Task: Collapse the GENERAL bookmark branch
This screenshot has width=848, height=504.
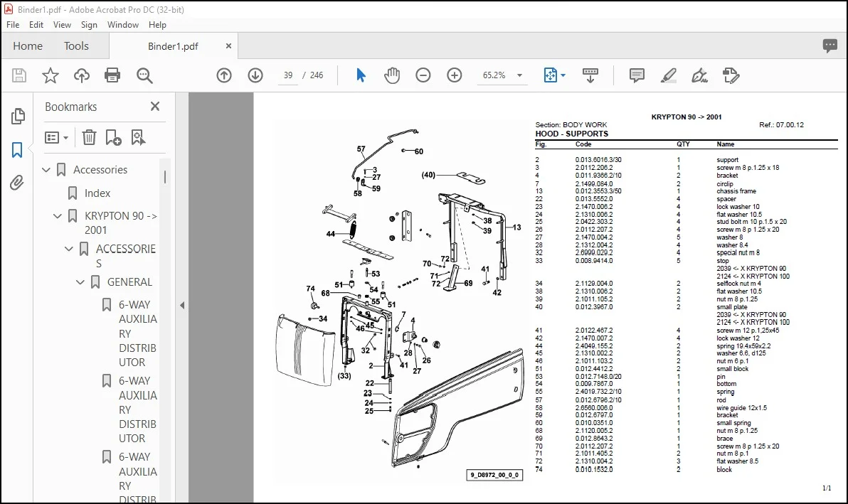Action: [80, 282]
